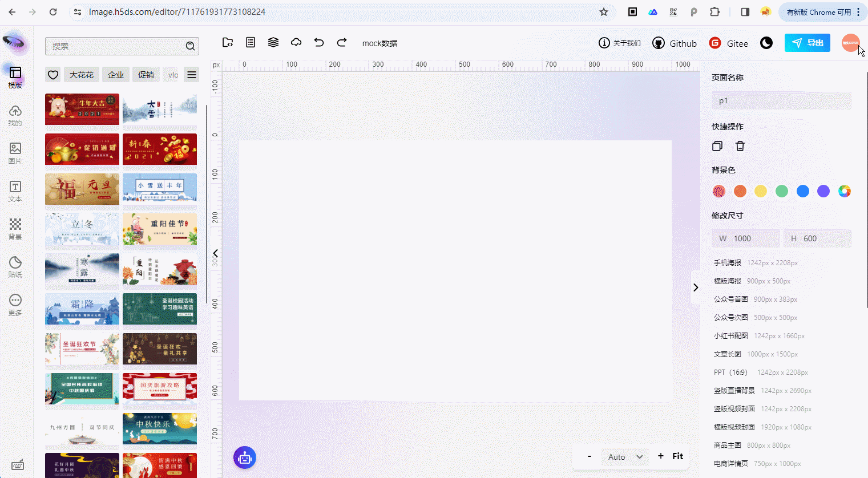868x478 pixels.
Task: Click the user avatar
Action: pos(850,43)
